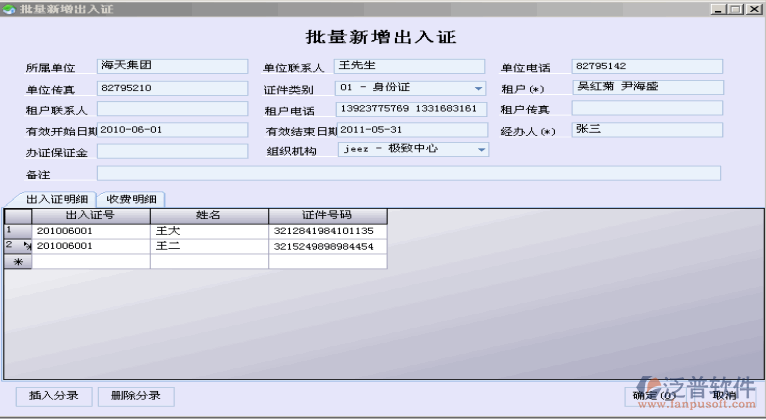Focus the 单位联系人 input field
766x420 pixels.
point(410,66)
